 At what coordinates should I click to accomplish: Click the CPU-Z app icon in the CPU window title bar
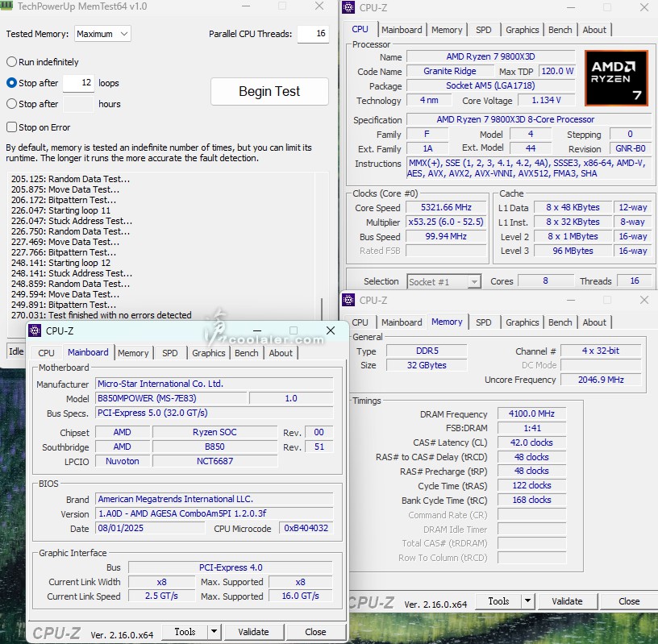pyautogui.click(x=348, y=7)
